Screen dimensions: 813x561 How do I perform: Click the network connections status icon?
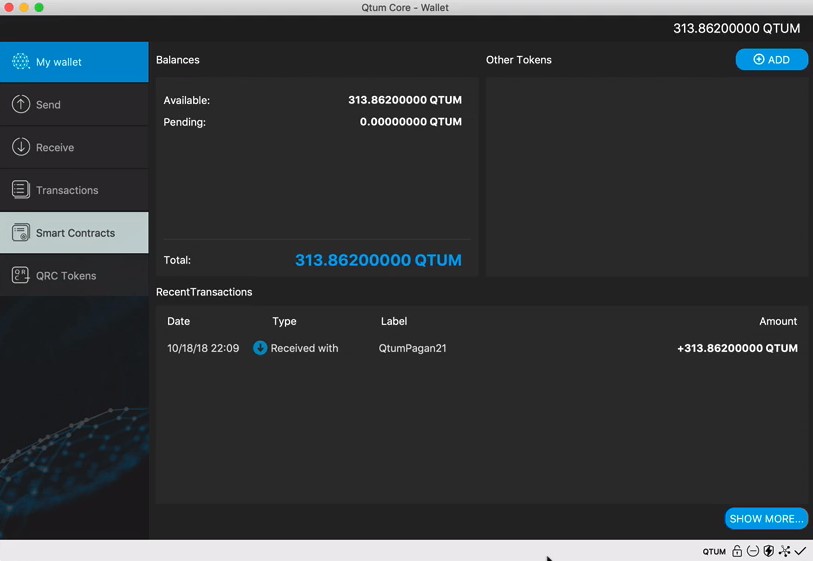click(784, 551)
